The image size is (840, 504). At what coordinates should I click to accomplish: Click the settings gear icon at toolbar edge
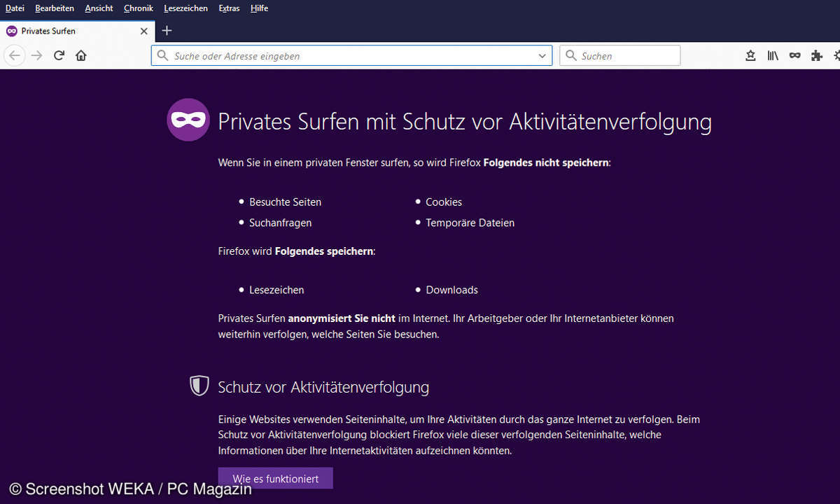click(836, 55)
